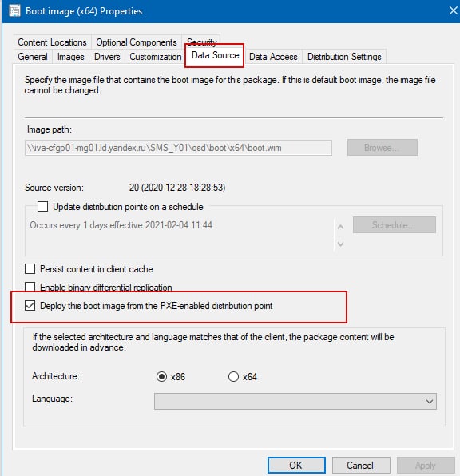Click the OK button
Image resolution: width=460 pixels, height=476 pixels.
tap(296, 466)
